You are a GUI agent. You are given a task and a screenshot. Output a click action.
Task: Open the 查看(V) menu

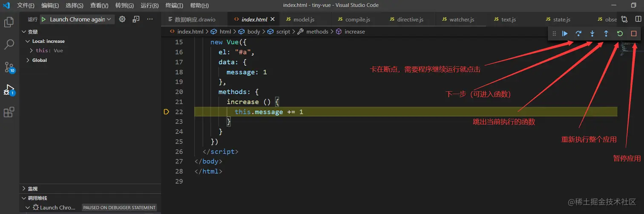(99, 6)
